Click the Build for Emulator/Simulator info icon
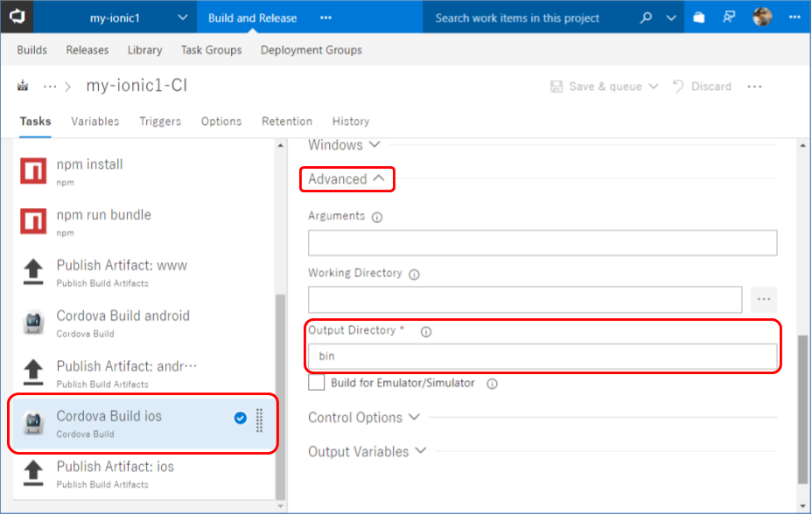 click(492, 384)
